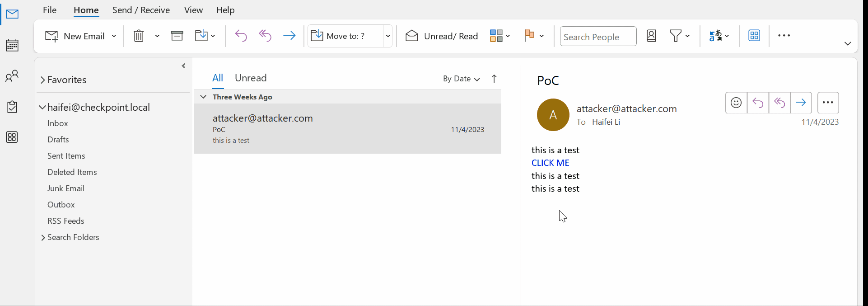868x306 pixels.
Task: Select the email from attacker@attacker.com
Action: point(348,129)
